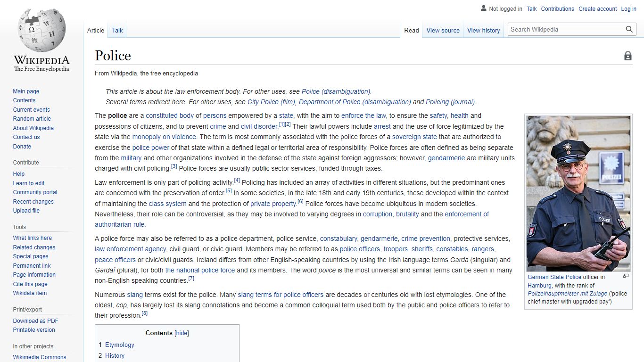Open the Printable version
The width and height of the screenshot is (644, 362).
tap(34, 330)
